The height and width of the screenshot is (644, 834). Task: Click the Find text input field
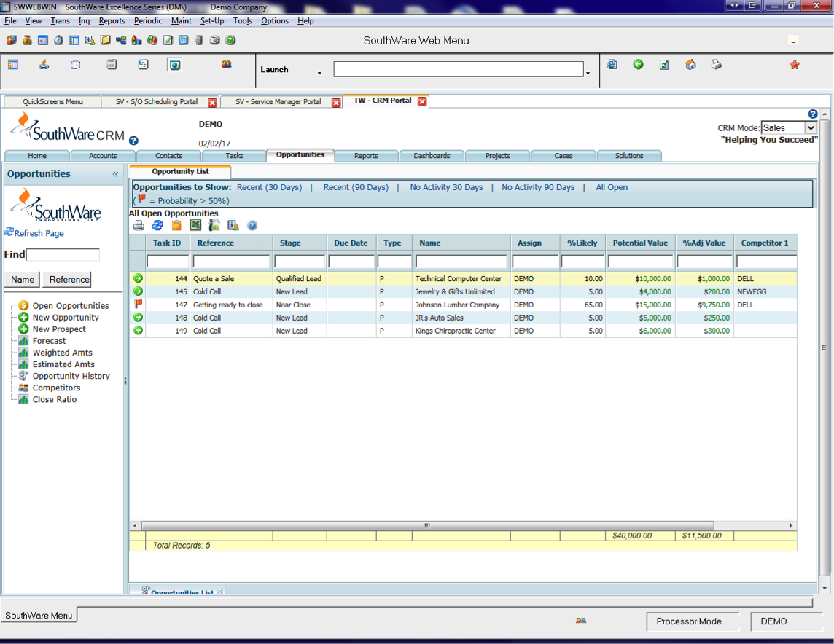tap(63, 254)
